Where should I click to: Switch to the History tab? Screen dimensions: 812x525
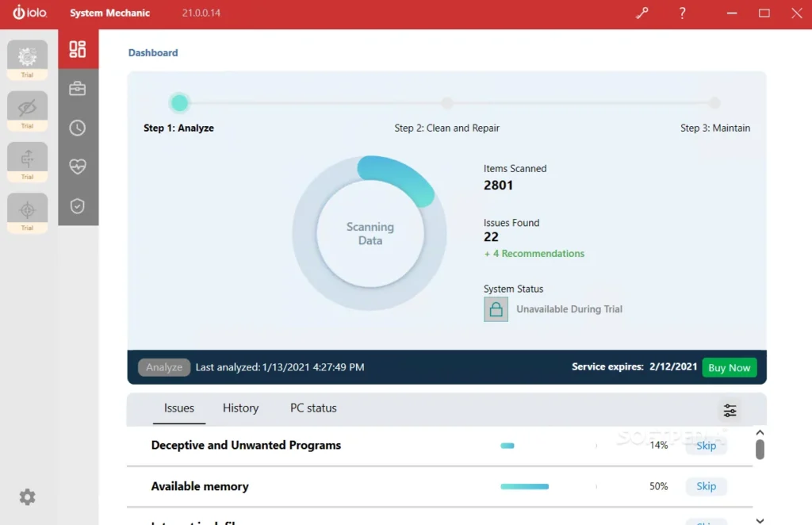tap(240, 408)
